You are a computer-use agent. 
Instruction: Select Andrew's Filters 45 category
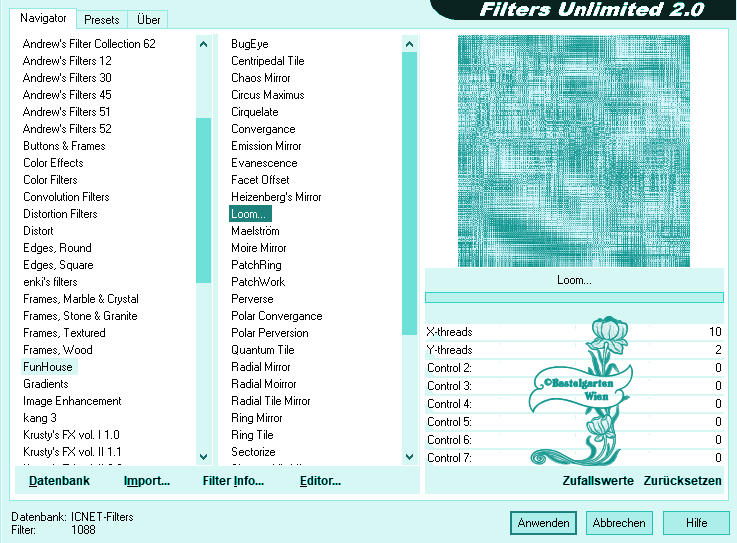pos(67,94)
